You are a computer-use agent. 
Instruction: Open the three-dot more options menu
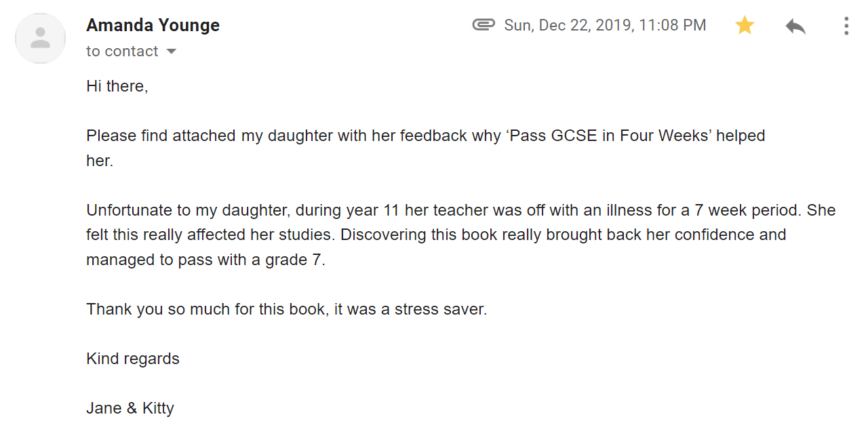tap(846, 26)
